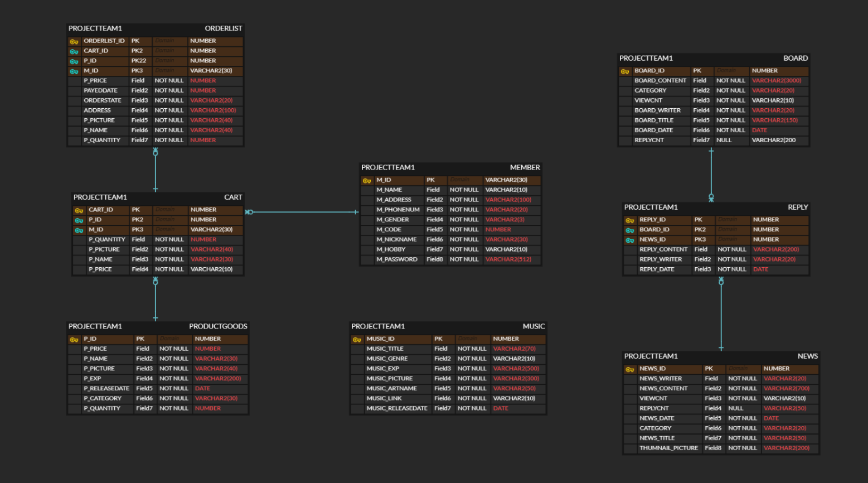Click the primary key icon of CART_ID in CART table

pyautogui.click(x=79, y=210)
